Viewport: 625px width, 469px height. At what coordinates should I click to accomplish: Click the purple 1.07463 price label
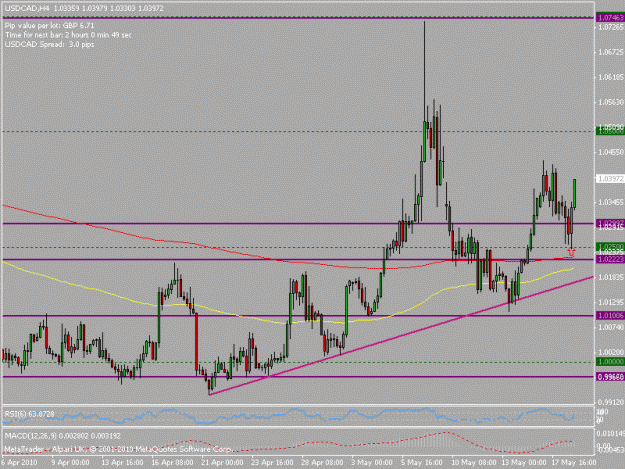tap(610, 18)
